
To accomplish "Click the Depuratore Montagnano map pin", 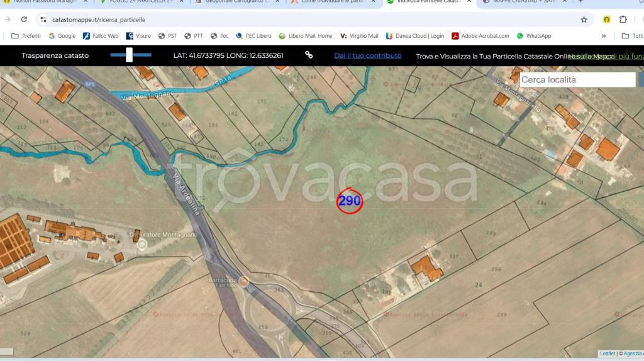I will (142, 245).
